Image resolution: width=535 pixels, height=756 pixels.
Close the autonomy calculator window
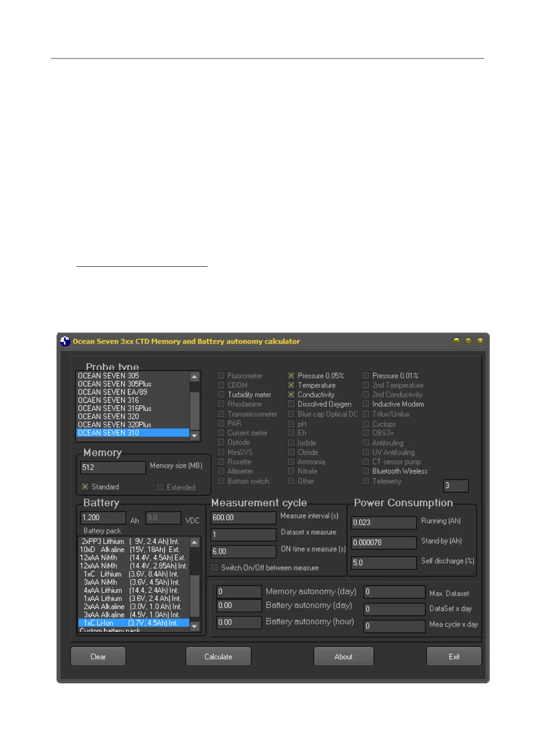480,341
